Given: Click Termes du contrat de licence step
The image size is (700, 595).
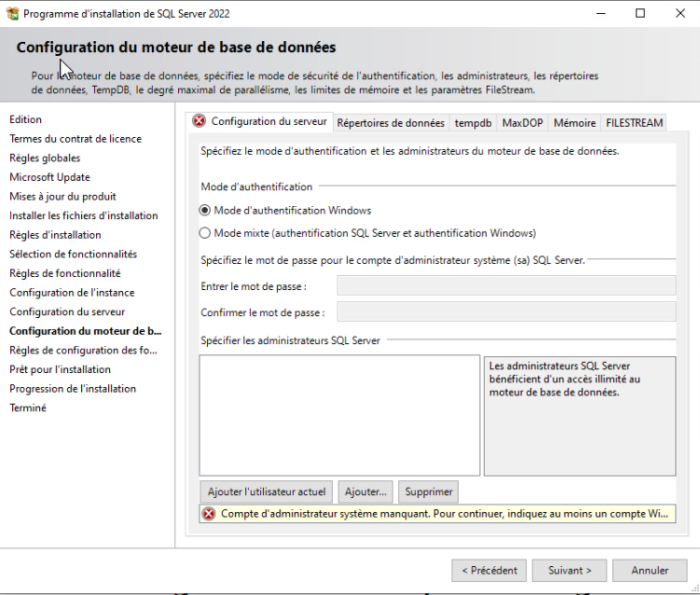Looking at the screenshot, I should 75,139.
